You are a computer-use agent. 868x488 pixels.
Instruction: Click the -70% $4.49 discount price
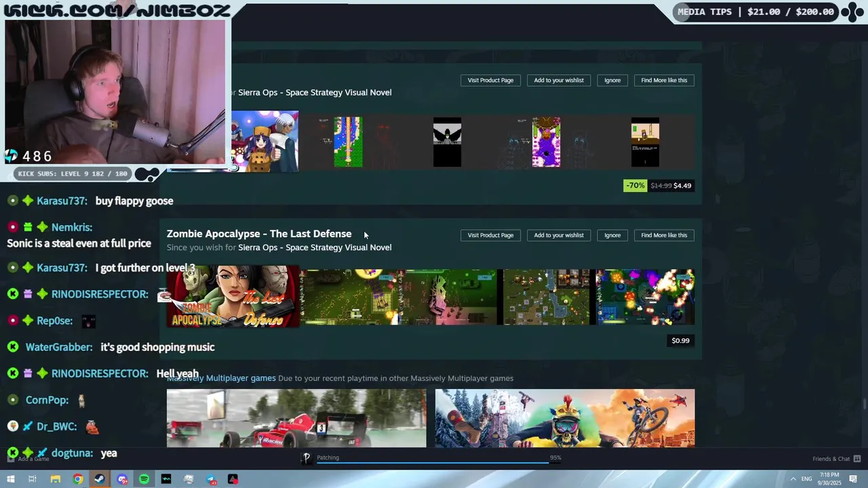click(658, 186)
